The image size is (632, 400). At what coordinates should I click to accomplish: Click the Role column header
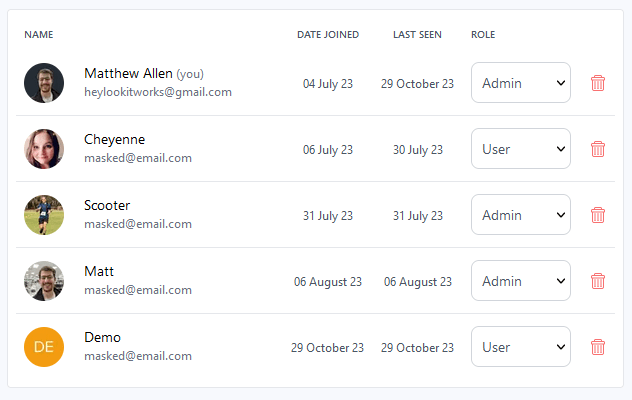pos(483,35)
